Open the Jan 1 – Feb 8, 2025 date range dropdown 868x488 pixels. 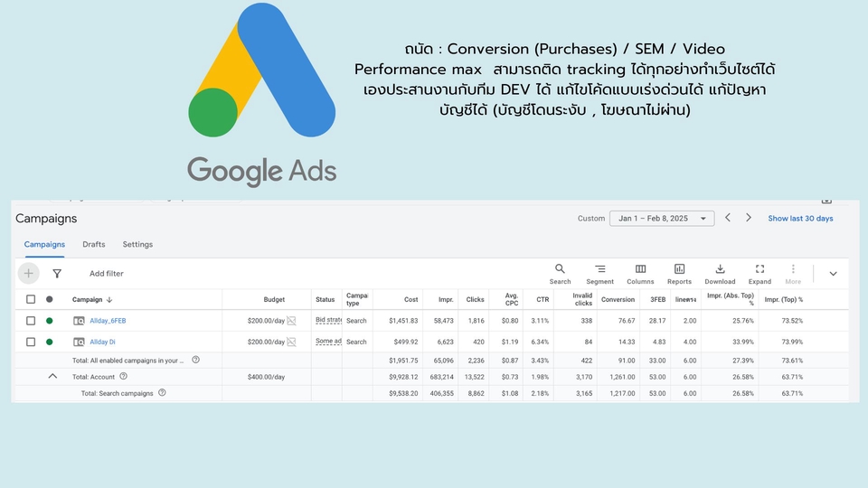[662, 219]
